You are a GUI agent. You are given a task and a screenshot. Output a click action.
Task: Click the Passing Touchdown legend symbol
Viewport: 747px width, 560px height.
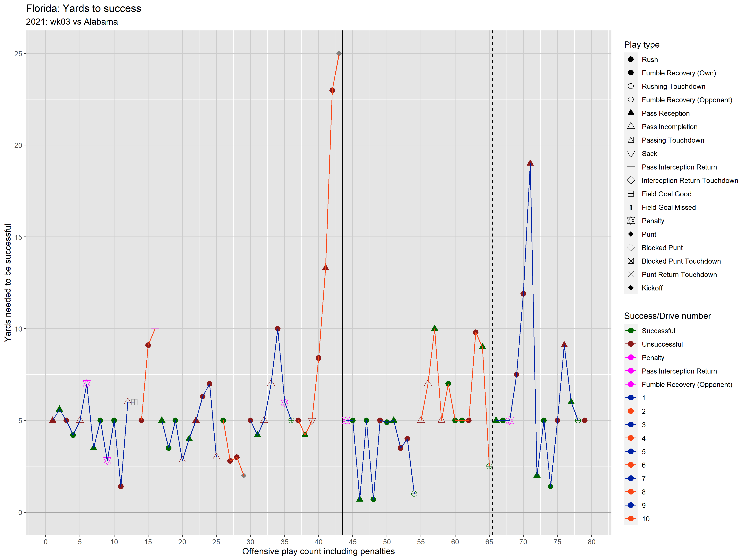(630, 140)
